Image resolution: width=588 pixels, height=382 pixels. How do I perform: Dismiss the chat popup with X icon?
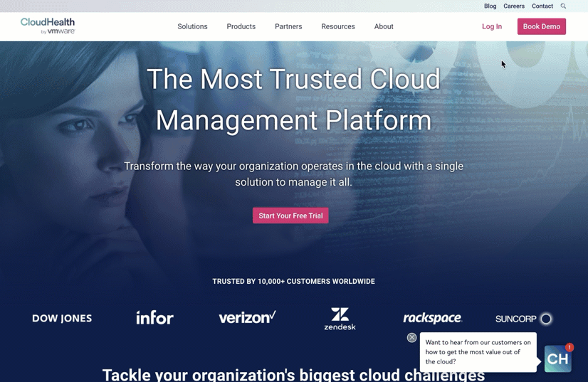[411, 337]
